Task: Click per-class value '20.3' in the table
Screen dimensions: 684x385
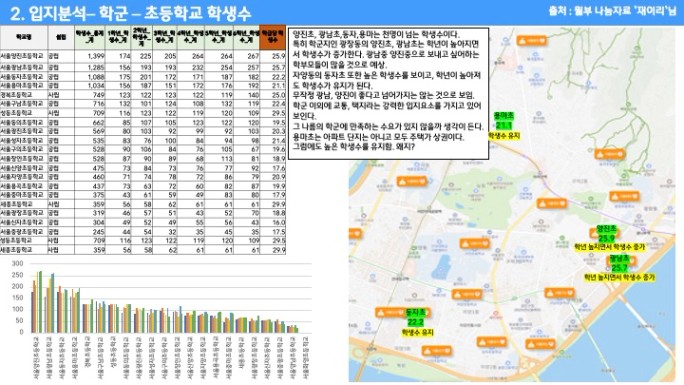Action: (273, 131)
